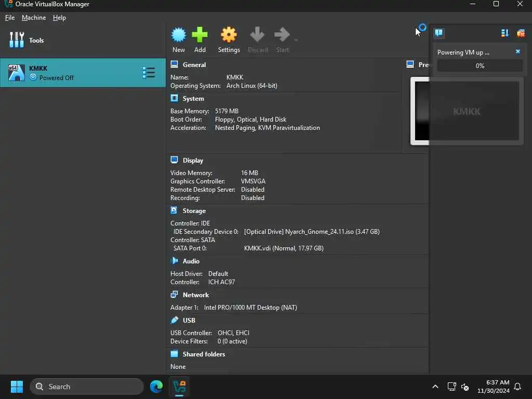The image size is (532, 399).
Task: Click the Display screen icon
Action: point(175,160)
